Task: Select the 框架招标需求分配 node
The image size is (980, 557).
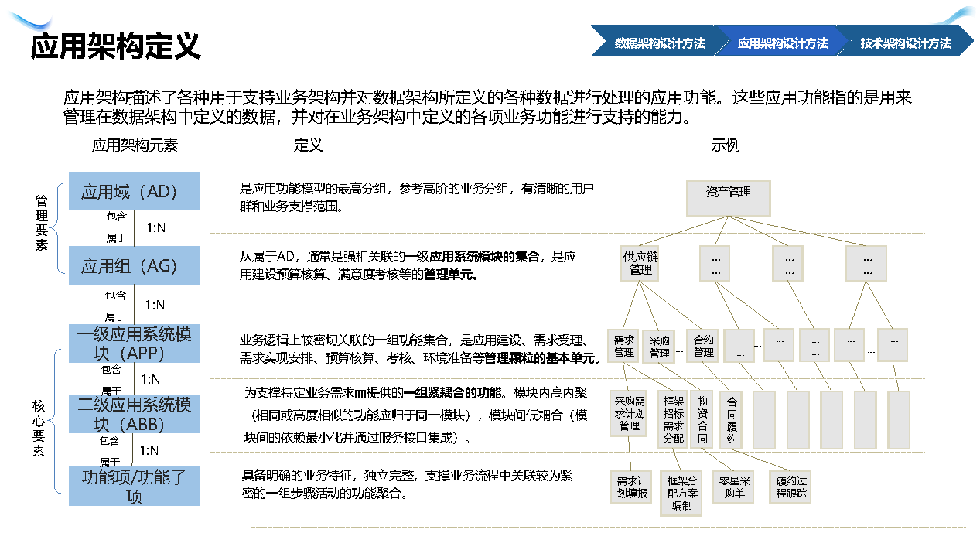Action: pos(673,419)
